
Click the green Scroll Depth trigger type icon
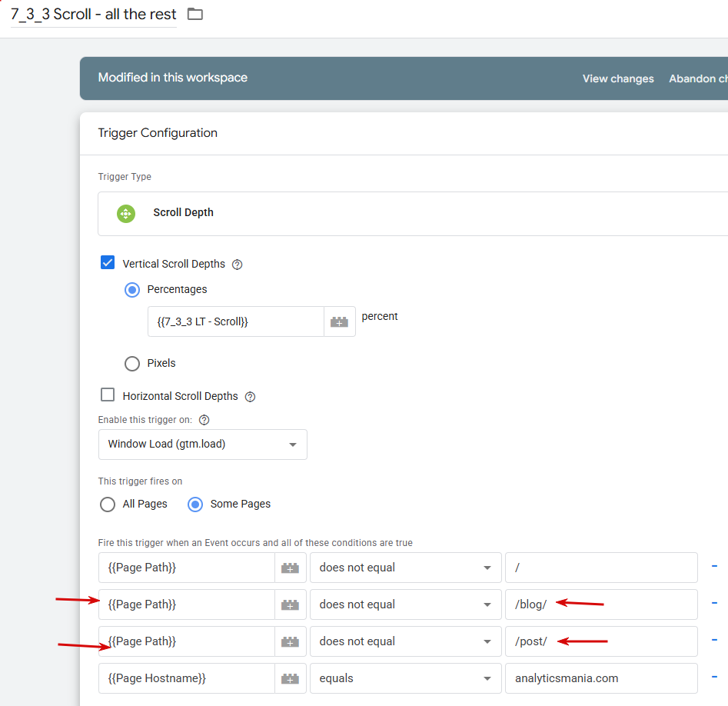click(x=126, y=213)
